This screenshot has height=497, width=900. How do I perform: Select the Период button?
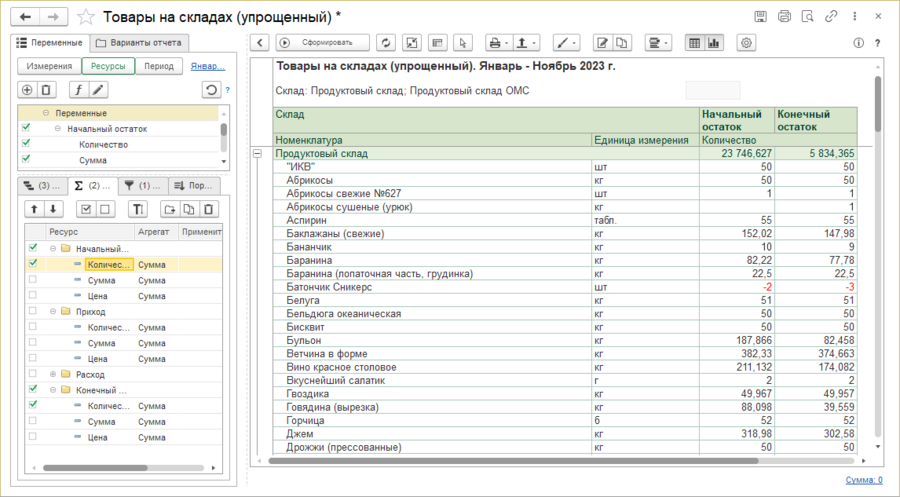point(159,66)
